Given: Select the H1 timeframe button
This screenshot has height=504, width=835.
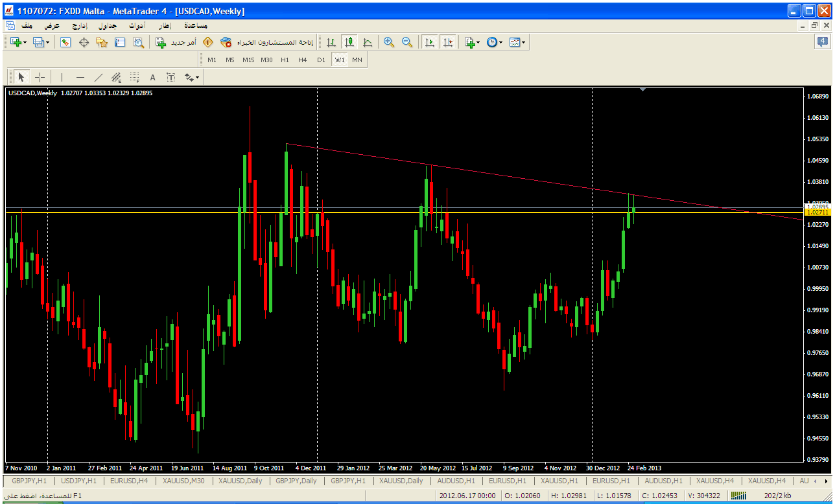Looking at the screenshot, I should coord(285,60).
